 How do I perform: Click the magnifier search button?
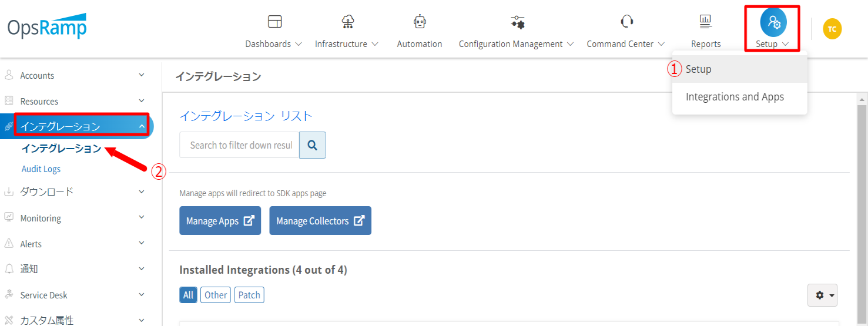[x=313, y=145]
